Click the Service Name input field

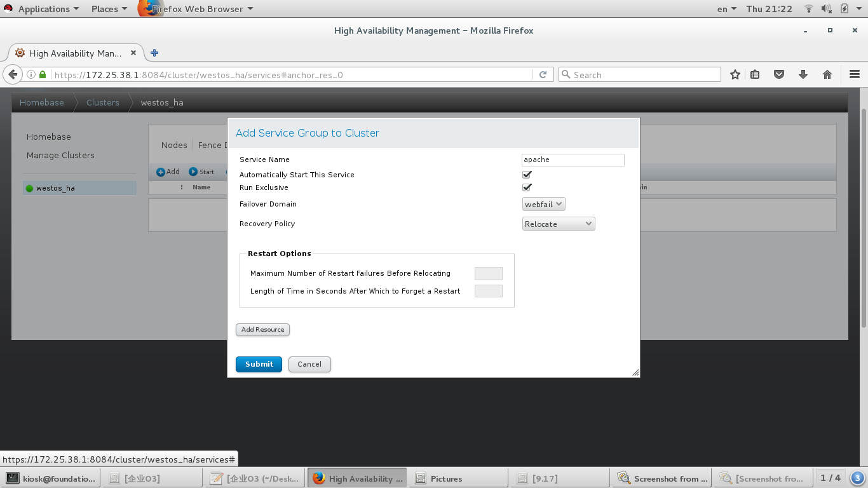573,159
